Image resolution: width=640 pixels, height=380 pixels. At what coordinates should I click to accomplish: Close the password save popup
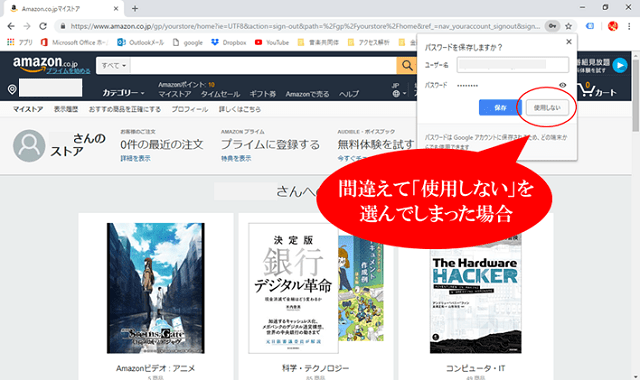click(x=569, y=42)
